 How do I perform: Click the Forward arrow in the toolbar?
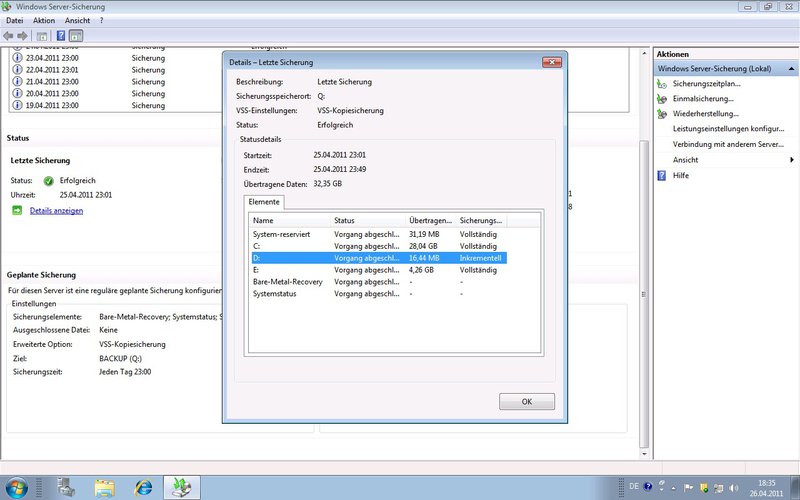[22, 36]
